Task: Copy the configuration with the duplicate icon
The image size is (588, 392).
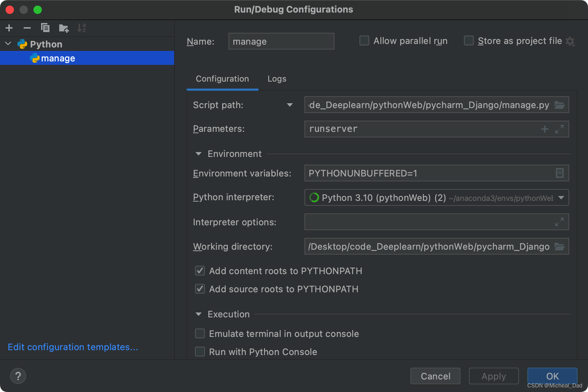Action: pos(45,28)
